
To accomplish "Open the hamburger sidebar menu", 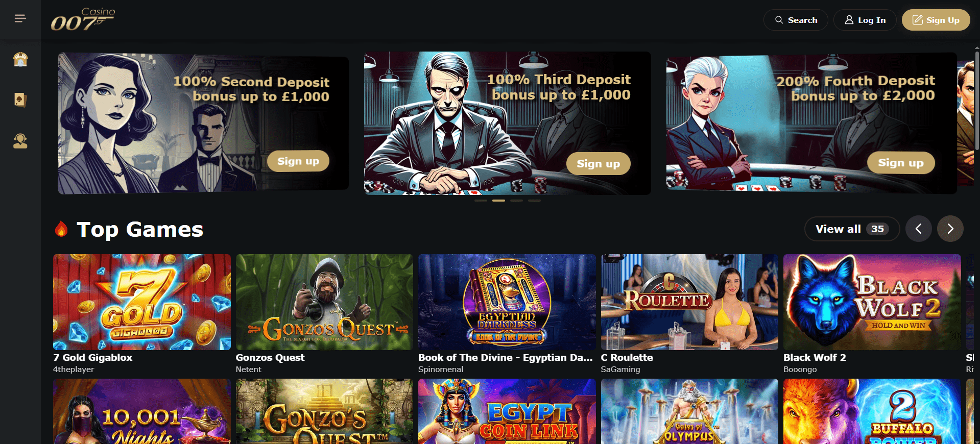I will [20, 19].
